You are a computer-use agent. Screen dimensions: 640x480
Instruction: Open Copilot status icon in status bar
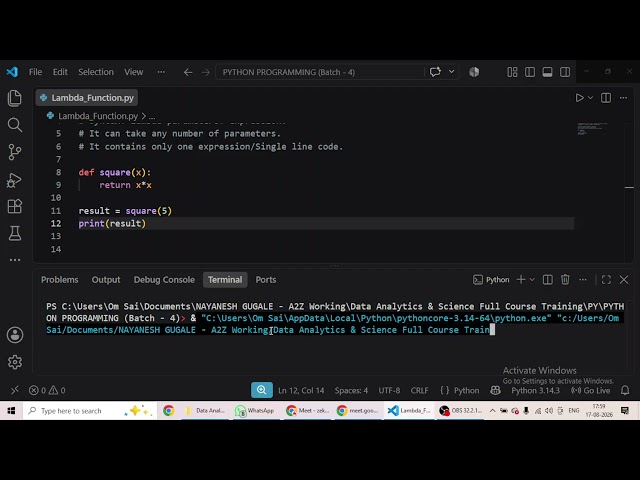(495, 391)
